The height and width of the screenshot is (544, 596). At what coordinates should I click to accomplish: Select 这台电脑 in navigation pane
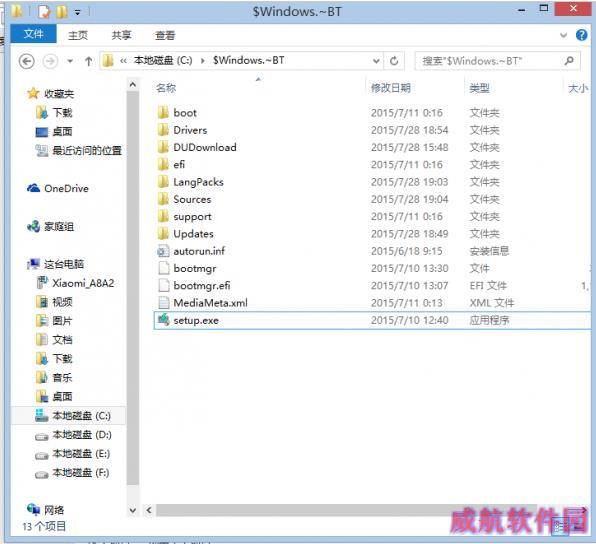pos(64,264)
